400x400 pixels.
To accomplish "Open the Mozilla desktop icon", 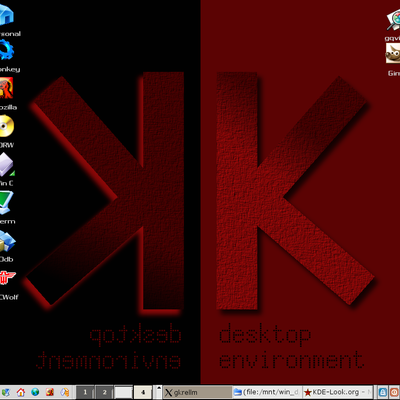I will coord(6,88).
